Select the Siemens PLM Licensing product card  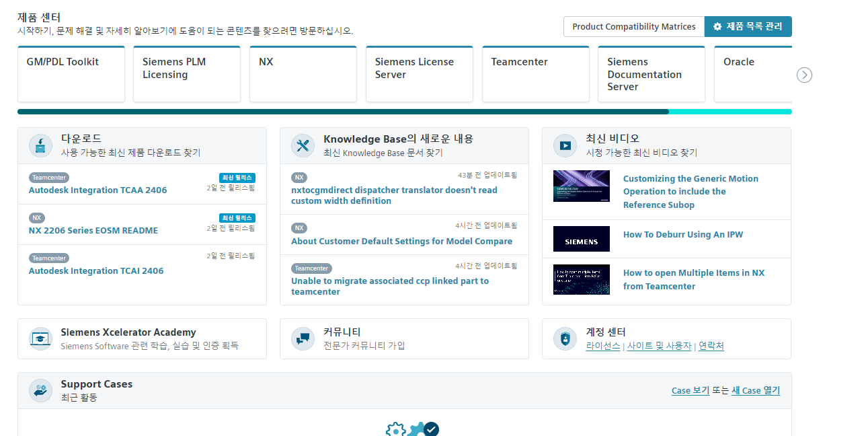[187, 74]
